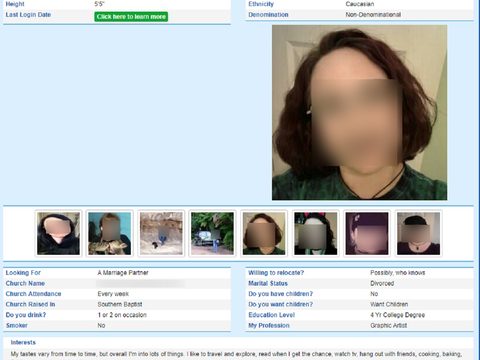This screenshot has width=480, height=360.
Task: Click the 'Last Login Date' label
Action: point(28,15)
